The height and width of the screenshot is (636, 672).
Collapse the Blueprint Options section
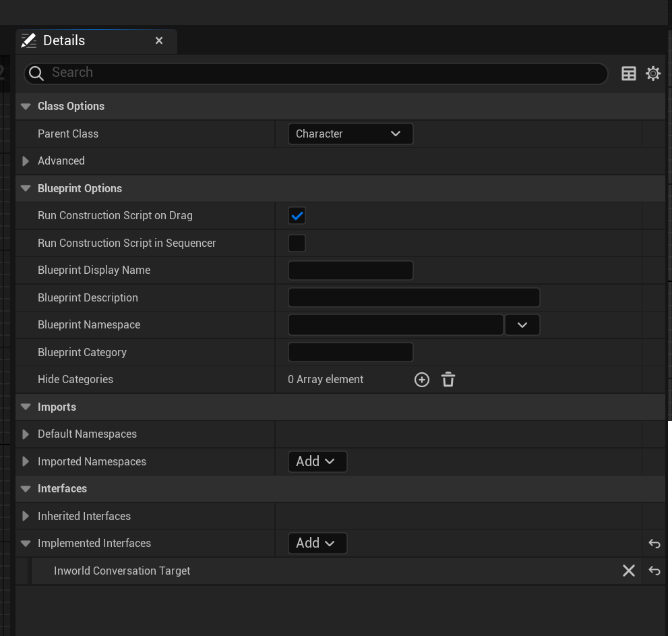tap(26, 188)
